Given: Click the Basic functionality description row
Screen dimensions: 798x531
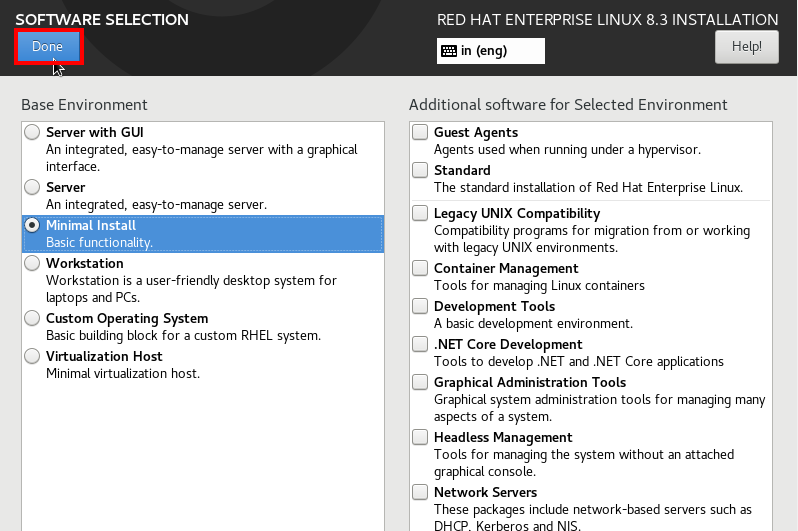Looking at the screenshot, I should coord(99,243).
